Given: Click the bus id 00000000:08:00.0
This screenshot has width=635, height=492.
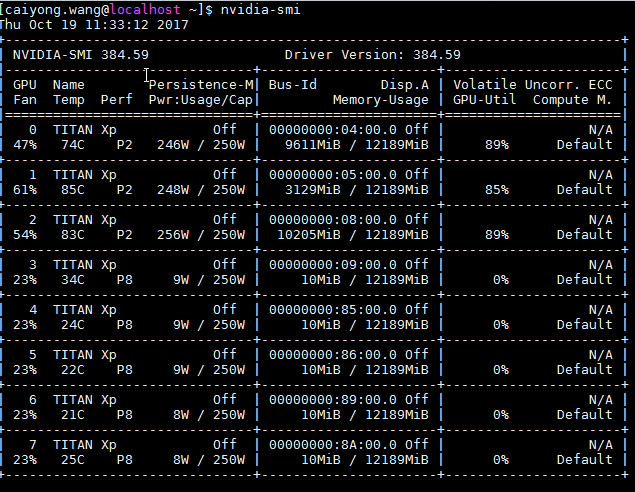Looking at the screenshot, I should pos(333,219).
